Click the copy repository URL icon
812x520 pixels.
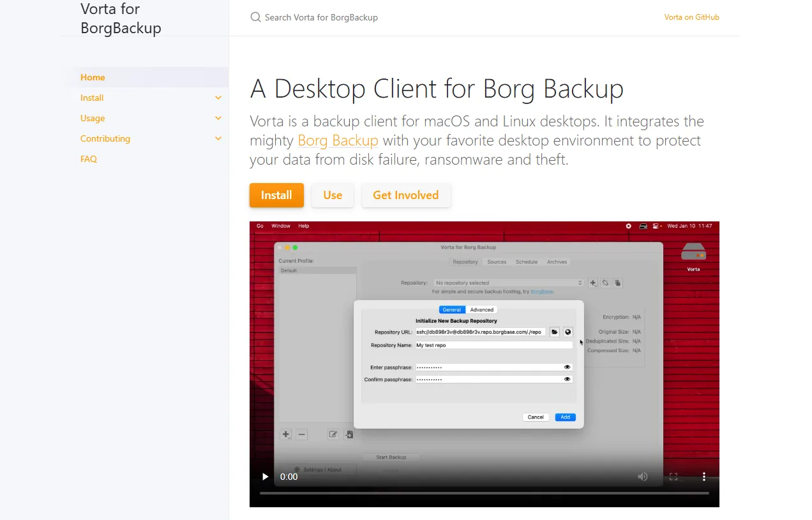click(x=618, y=283)
